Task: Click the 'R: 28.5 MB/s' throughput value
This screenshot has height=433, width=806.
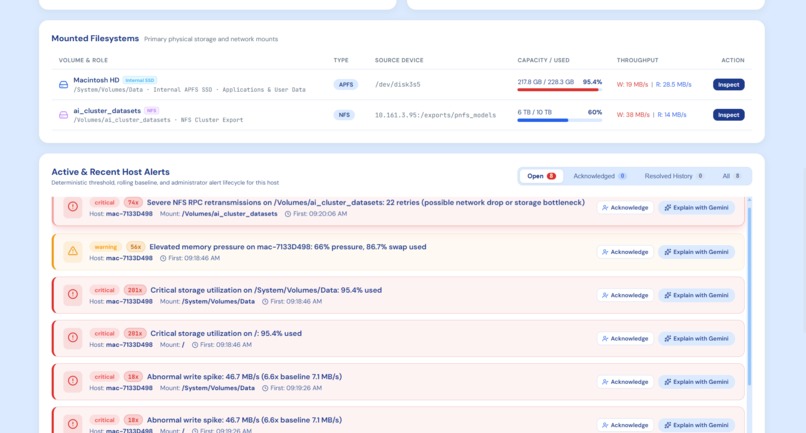Action: click(673, 84)
